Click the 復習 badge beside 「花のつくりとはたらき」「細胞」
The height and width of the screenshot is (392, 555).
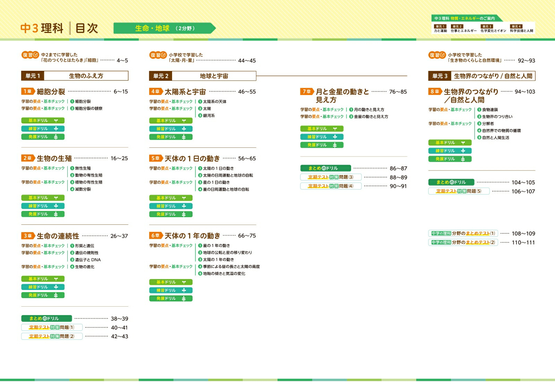pyautogui.click(x=30, y=55)
